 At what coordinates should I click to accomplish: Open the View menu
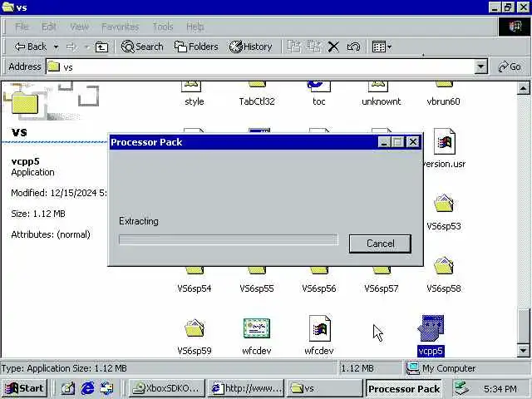pos(80,27)
